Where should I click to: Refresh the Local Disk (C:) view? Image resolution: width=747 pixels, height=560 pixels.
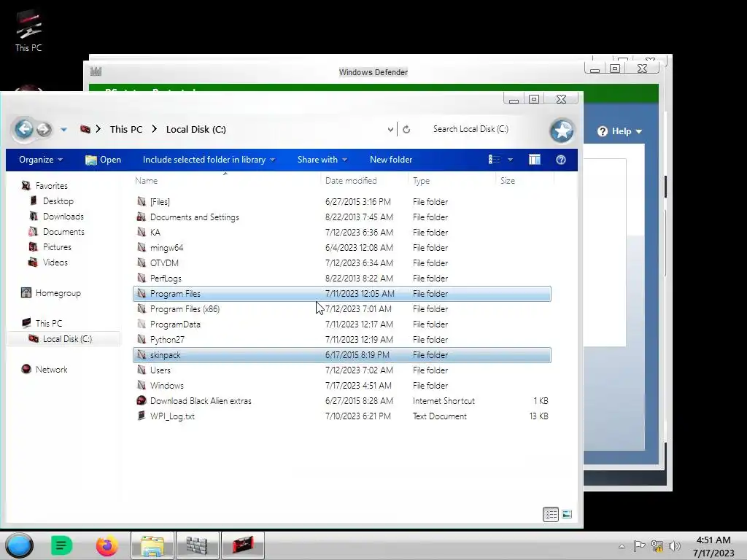click(406, 130)
